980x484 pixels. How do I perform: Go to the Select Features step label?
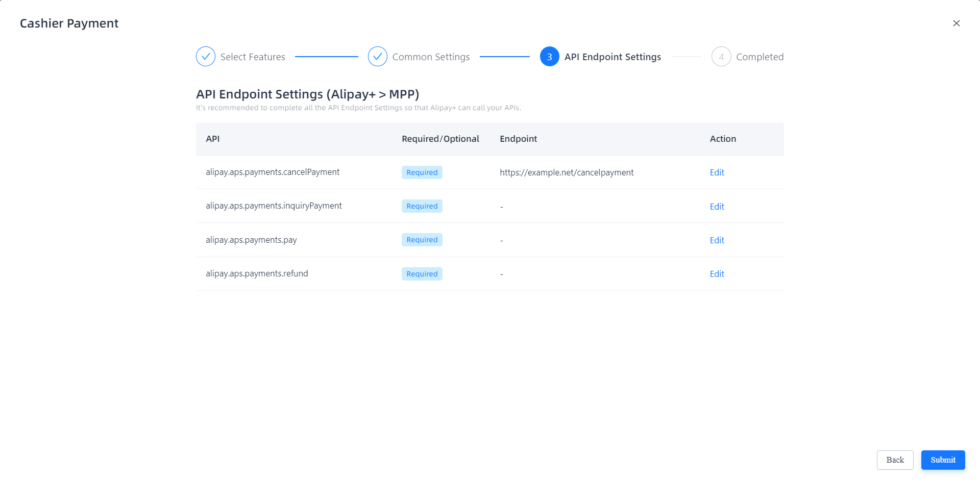(x=253, y=57)
